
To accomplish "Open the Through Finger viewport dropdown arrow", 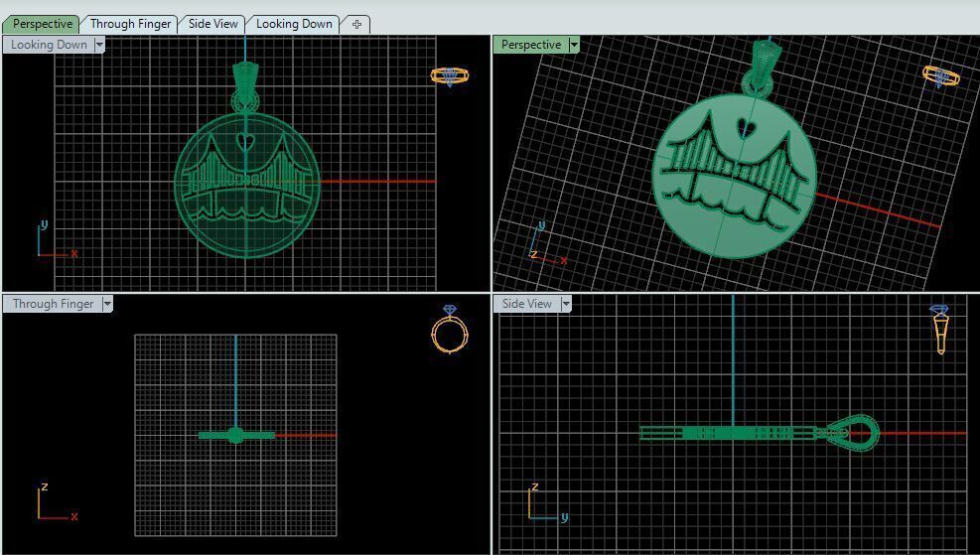I will [107, 304].
